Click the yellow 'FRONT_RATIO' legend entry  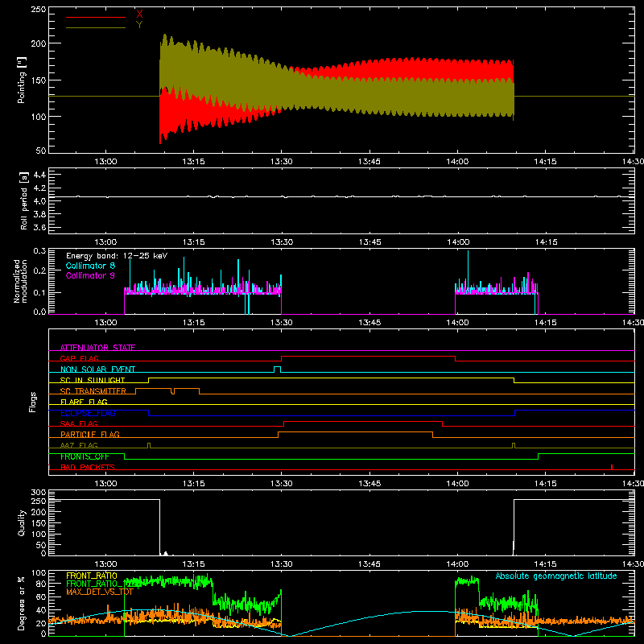coord(91,576)
